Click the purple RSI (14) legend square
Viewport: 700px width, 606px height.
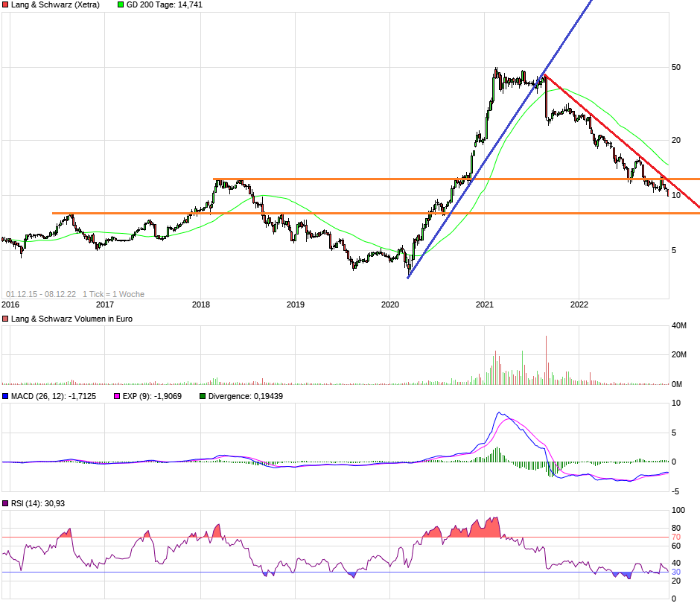6,504
